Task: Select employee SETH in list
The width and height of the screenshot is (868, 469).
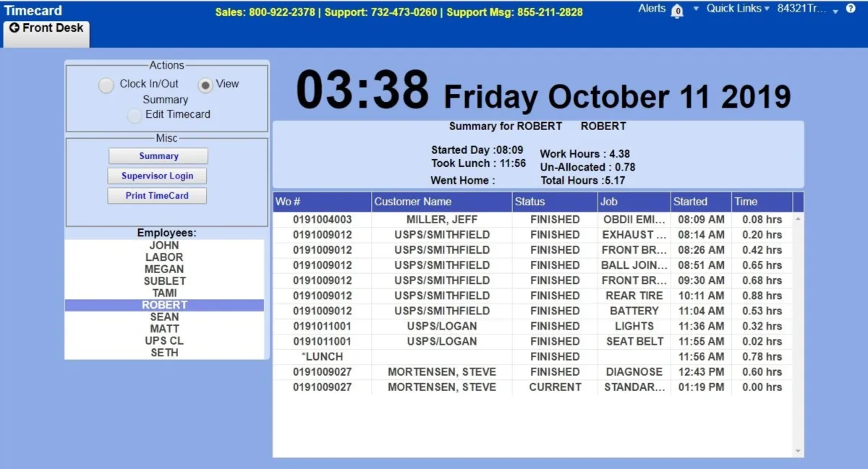Action: point(164,353)
